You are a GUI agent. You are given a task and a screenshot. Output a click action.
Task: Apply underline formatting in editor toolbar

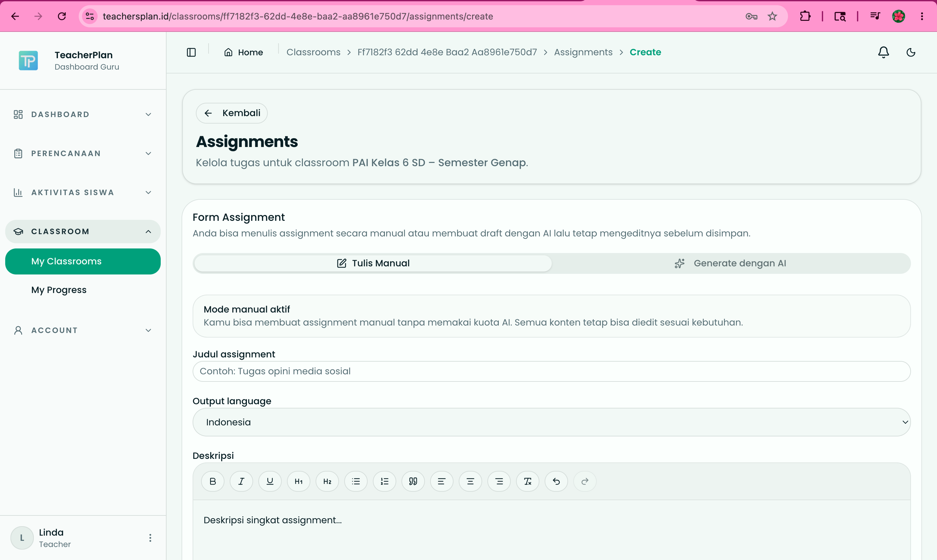point(270,481)
